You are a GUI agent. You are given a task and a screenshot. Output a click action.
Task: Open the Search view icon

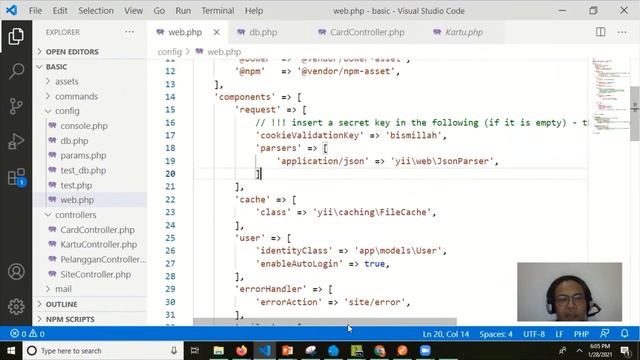tap(16, 71)
